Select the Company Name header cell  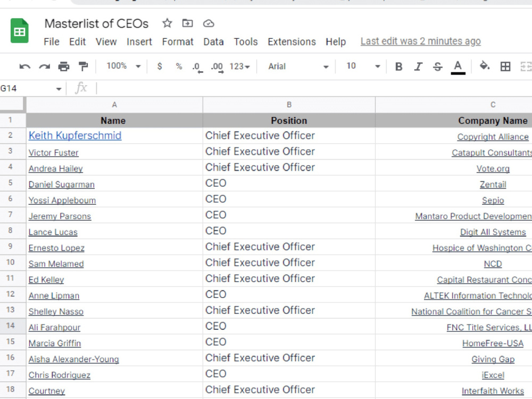click(454, 120)
